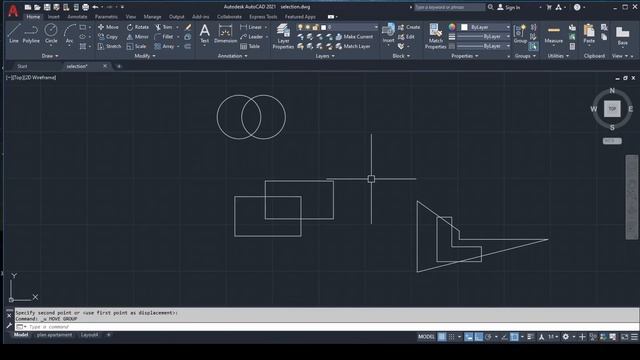640x360 pixels.
Task: Open Layer Properties manager
Action: click(283, 36)
